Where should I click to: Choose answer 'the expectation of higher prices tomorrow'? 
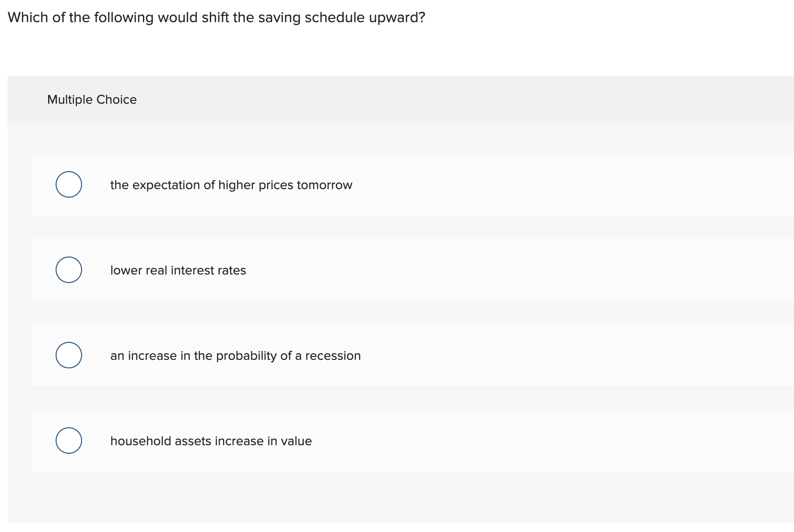(x=231, y=185)
